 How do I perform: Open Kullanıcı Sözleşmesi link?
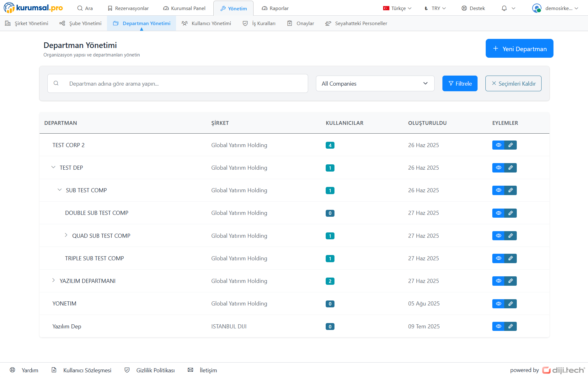pyautogui.click(x=82, y=370)
